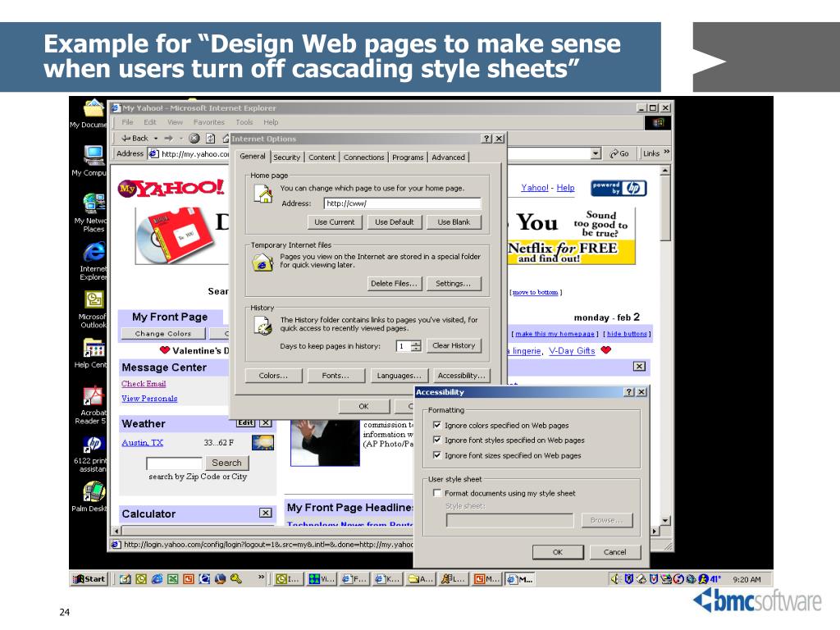Open the Tools menu
Viewport: 840px width, 630px height.
click(x=244, y=122)
